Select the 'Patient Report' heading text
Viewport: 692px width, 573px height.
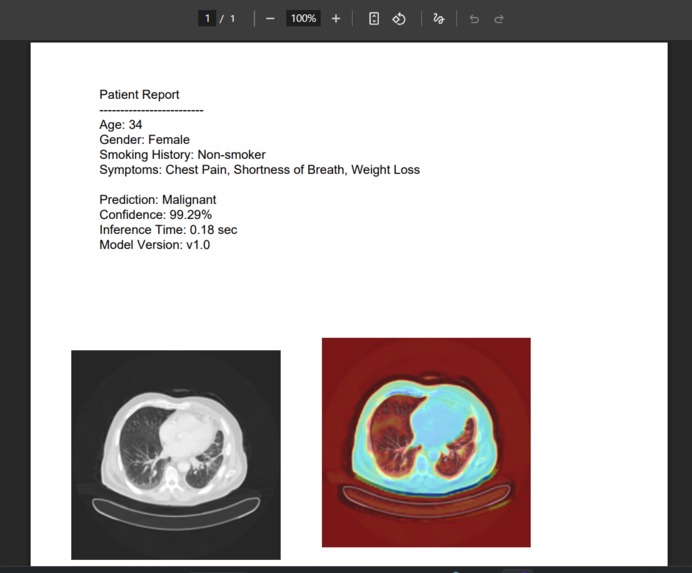139,94
